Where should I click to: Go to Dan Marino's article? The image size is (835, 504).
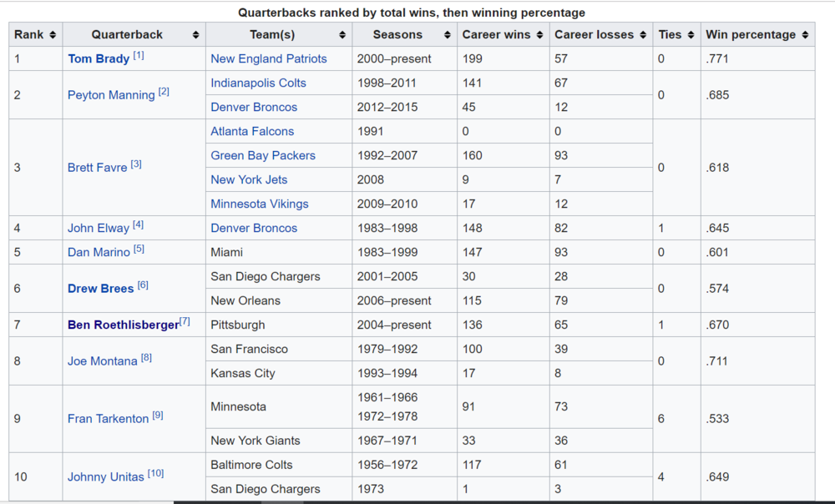[99, 252]
